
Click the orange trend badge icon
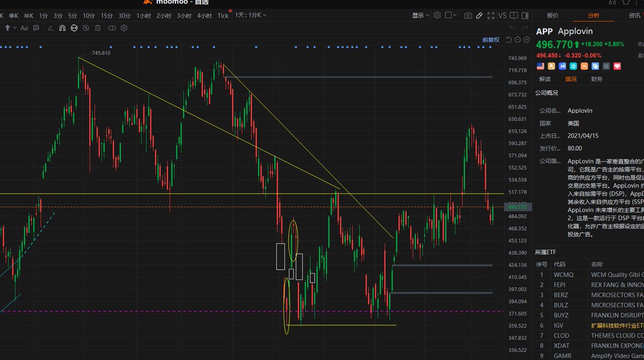[584, 66]
